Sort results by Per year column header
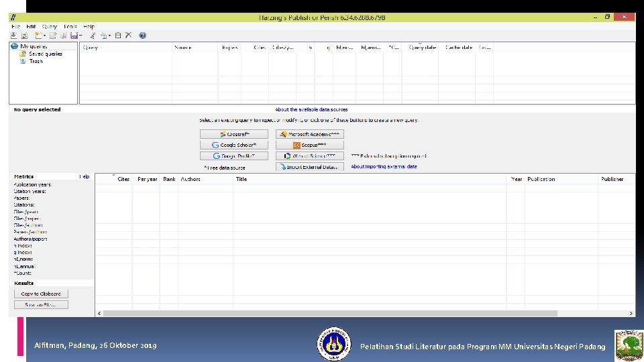This screenshot has width=644, height=362. tap(146, 180)
